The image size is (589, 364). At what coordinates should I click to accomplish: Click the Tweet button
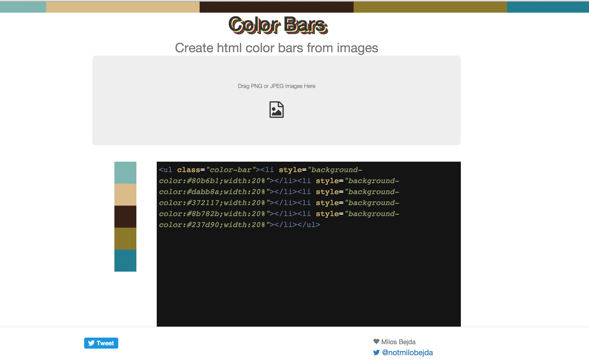pos(101,343)
